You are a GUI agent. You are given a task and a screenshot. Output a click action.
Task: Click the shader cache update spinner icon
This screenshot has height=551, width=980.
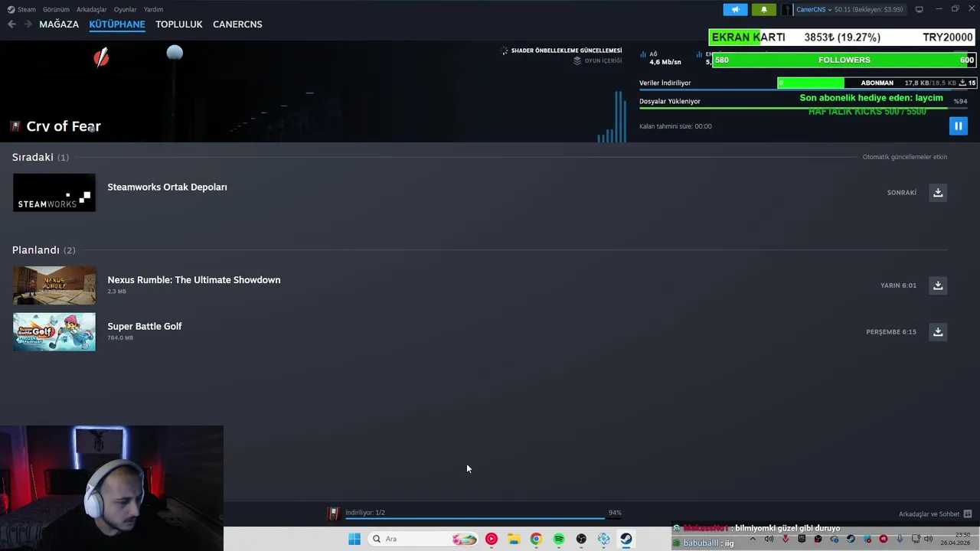504,51
